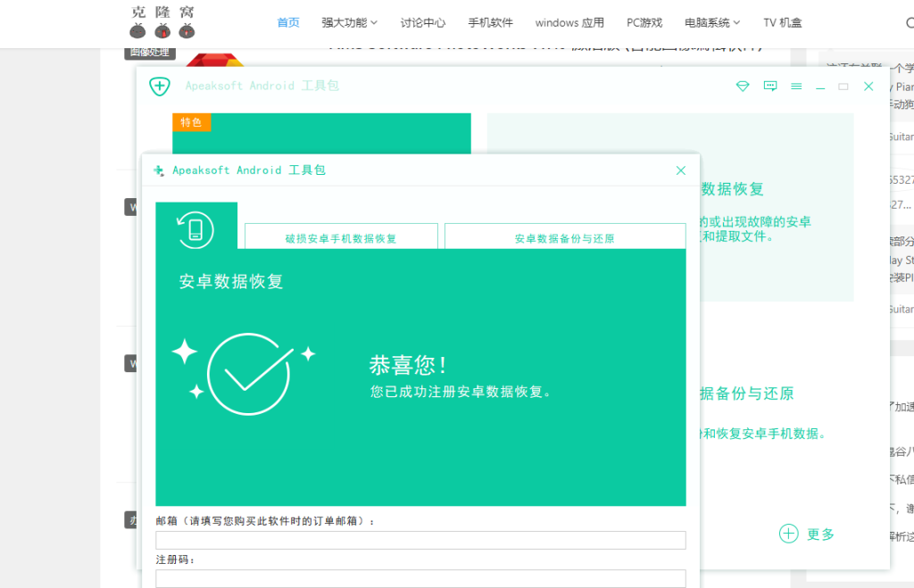Click the email input field
Viewport: 914px width, 588px height.
point(420,540)
